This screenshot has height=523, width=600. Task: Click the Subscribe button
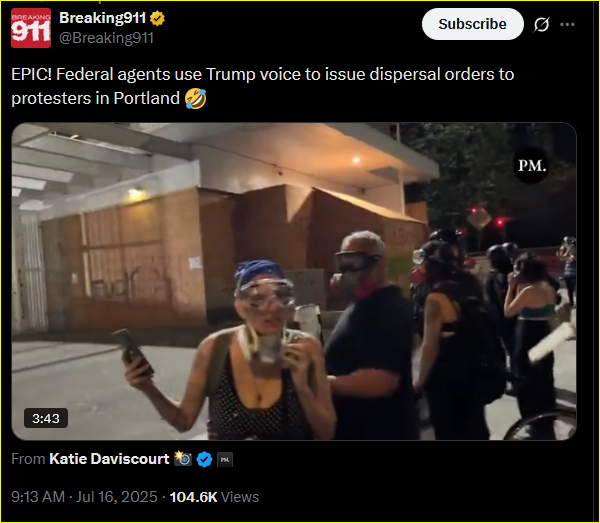click(473, 24)
